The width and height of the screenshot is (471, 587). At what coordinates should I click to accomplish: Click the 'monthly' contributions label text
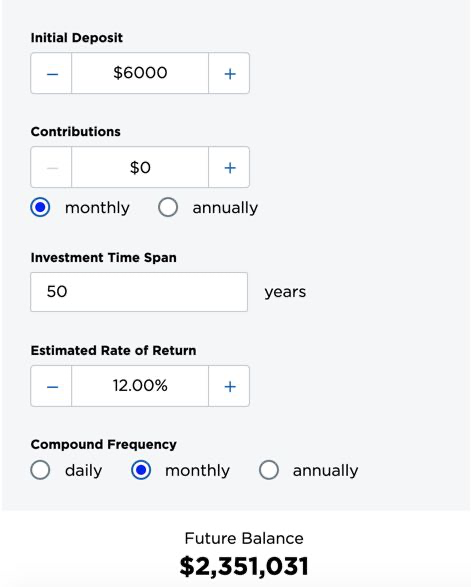point(97,208)
